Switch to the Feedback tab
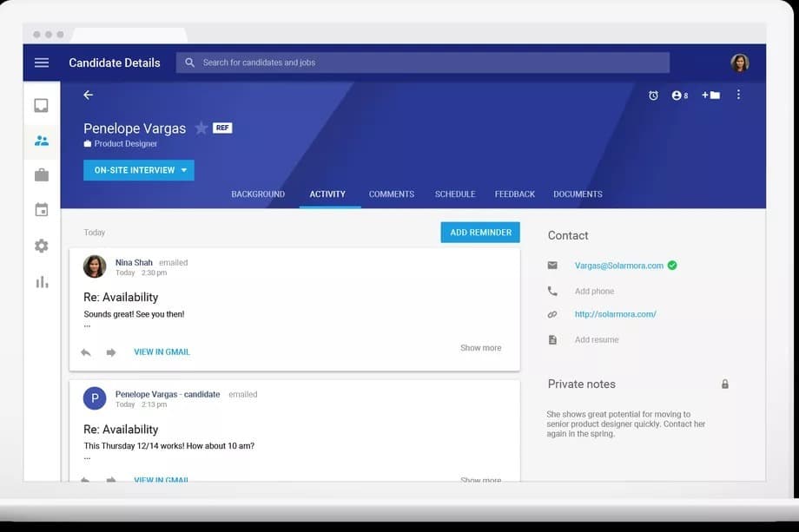The image size is (799, 532). click(515, 194)
